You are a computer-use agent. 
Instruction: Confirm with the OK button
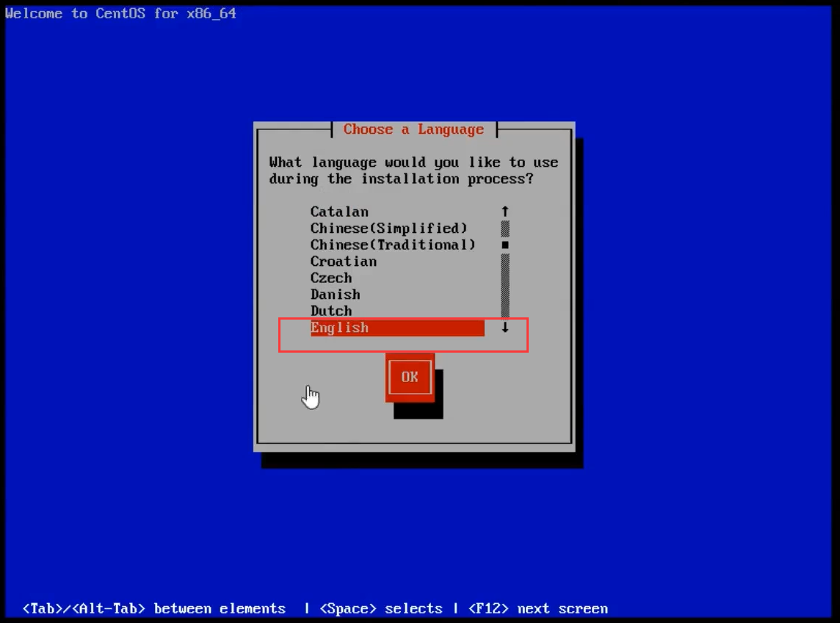(410, 378)
